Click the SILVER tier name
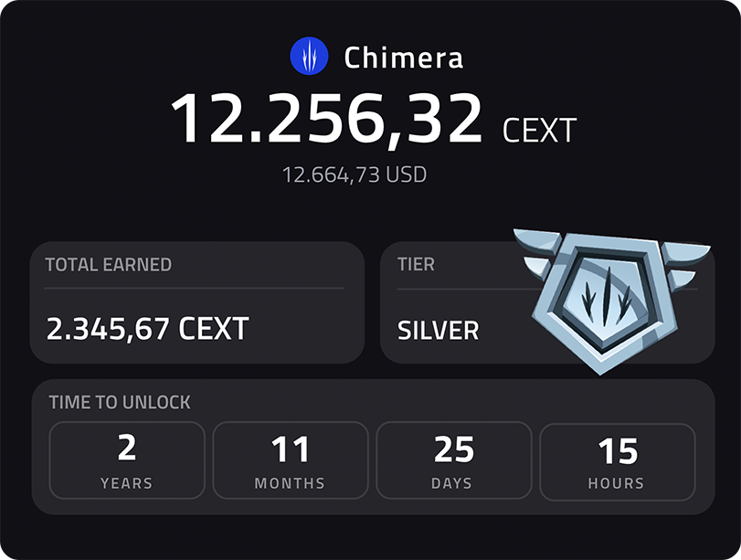This screenshot has height=560, width=741. pos(438,330)
